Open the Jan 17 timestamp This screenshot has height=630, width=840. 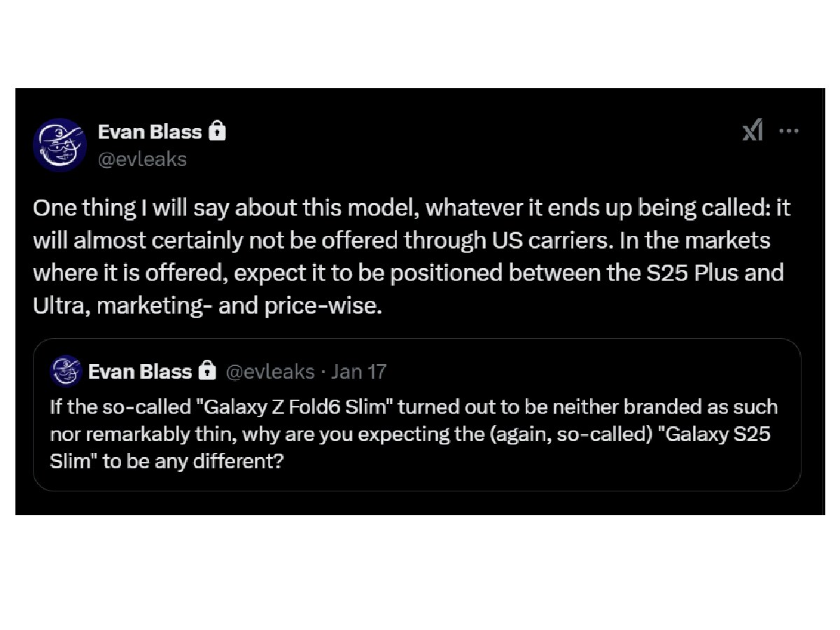coord(358,371)
